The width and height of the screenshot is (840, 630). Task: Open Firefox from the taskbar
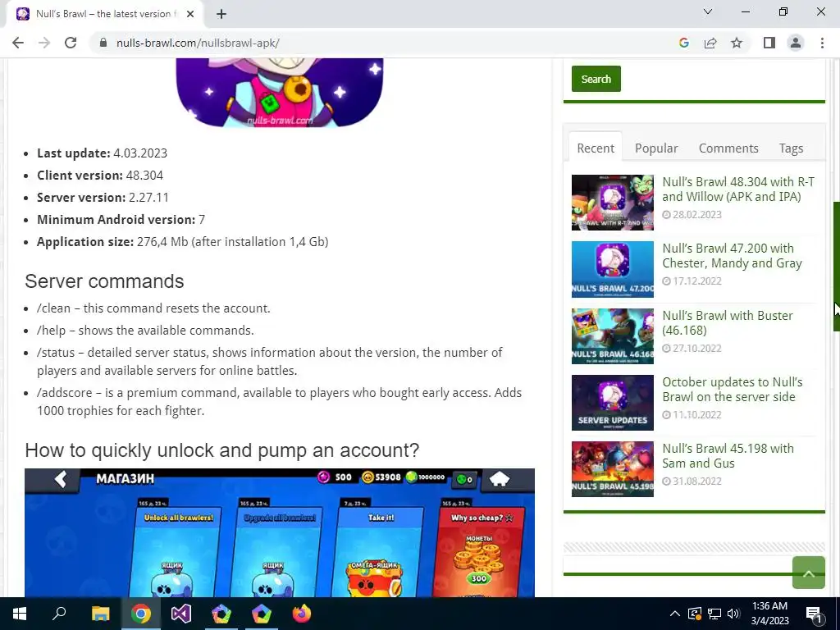(302, 614)
